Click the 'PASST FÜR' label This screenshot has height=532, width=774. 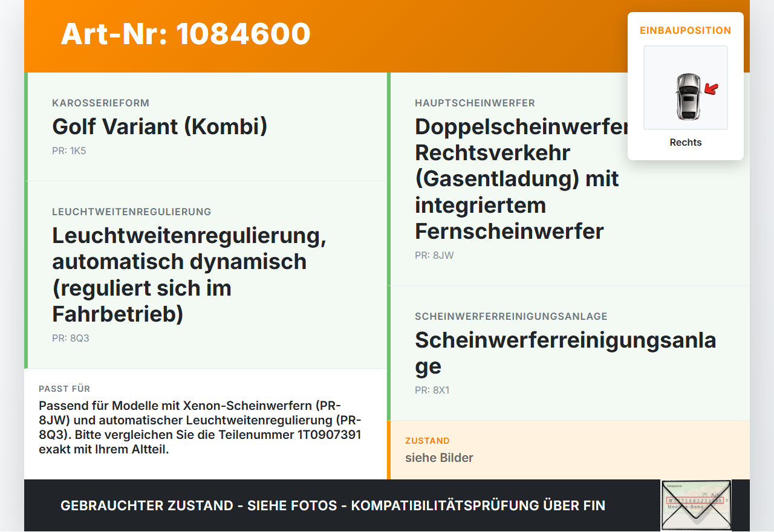tap(64, 389)
